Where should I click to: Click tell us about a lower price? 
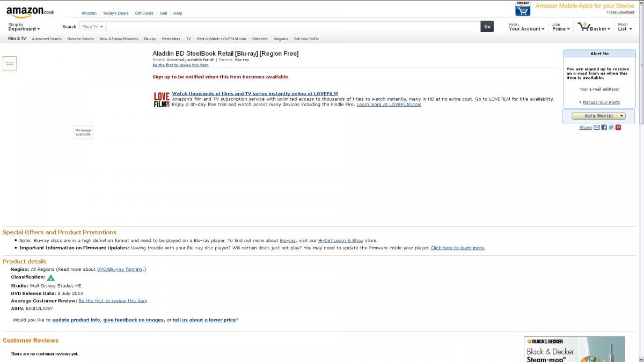[x=204, y=320]
